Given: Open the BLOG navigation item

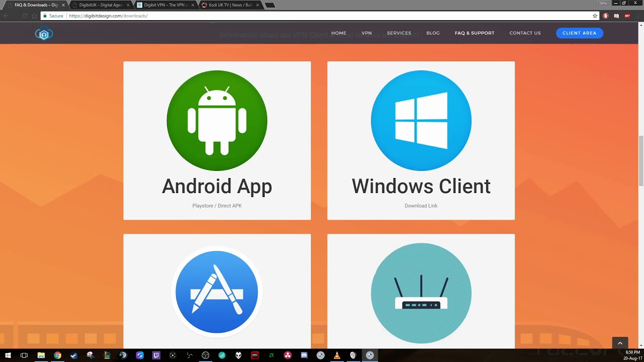Looking at the screenshot, I should [x=433, y=33].
